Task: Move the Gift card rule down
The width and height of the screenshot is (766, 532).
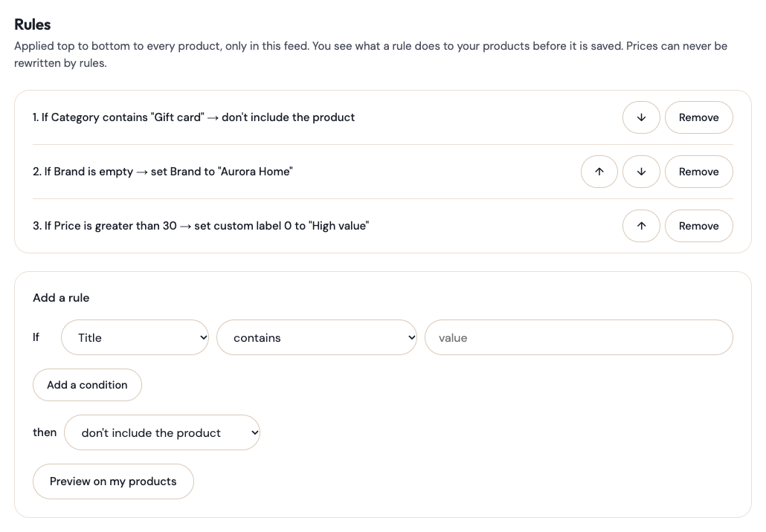Action: (x=641, y=117)
